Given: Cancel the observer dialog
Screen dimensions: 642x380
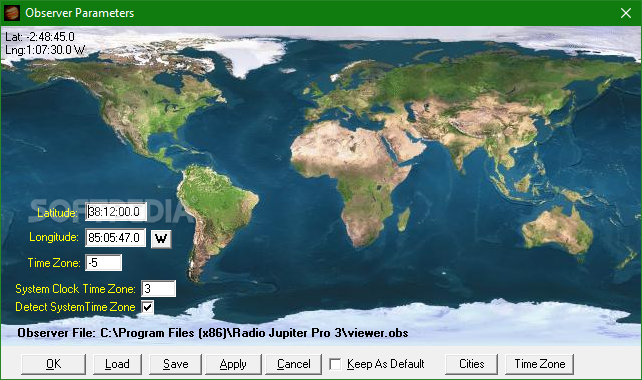Looking at the screenshot, I should (x=294, y=364).
